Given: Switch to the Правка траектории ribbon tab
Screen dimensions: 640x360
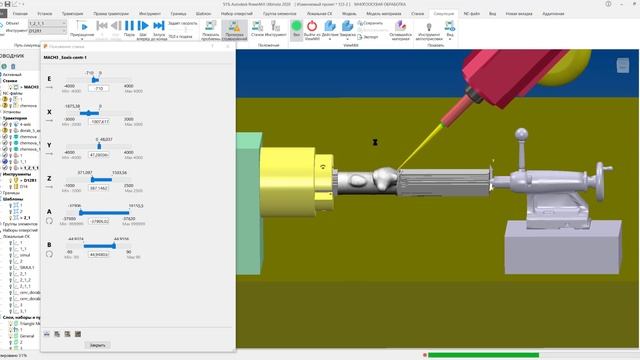Looking at the screenshot, I should pos(111,14).
